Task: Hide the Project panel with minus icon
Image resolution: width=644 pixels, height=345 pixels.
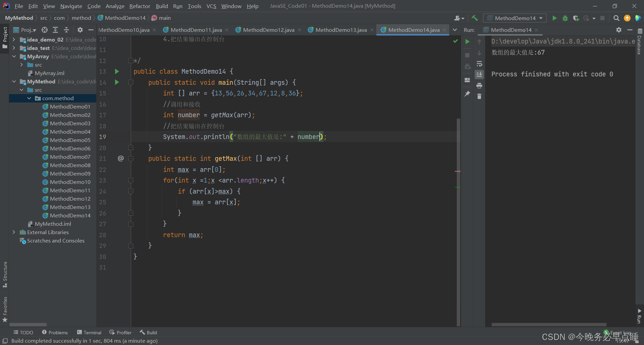Action: point(91,30)
